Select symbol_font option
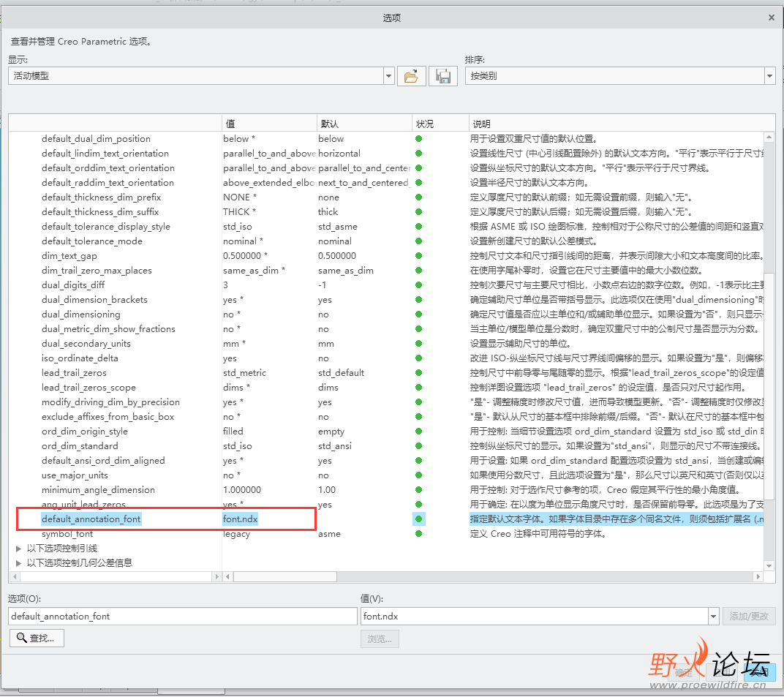 tap(67, 533)
